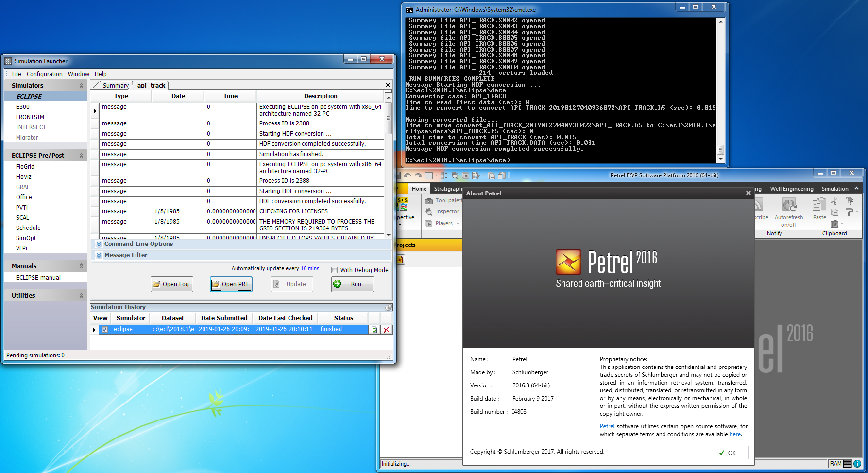Click the Inspector icon in Petrel ribbon

tap(428, 212)
